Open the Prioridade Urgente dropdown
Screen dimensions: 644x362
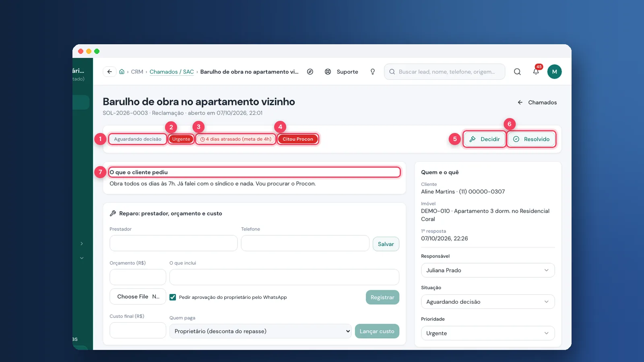pos(488,333)
